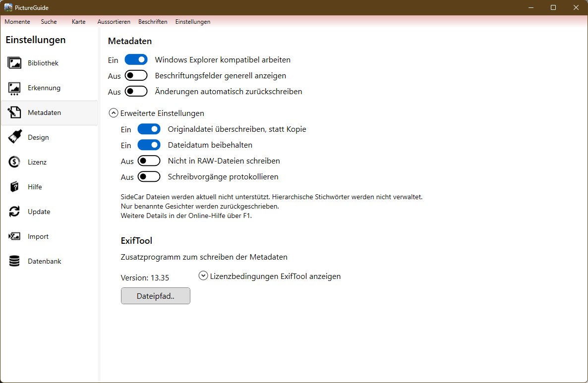Click the Hilfe book icon
Screen dimensions: 588x383
pos(14,187)
